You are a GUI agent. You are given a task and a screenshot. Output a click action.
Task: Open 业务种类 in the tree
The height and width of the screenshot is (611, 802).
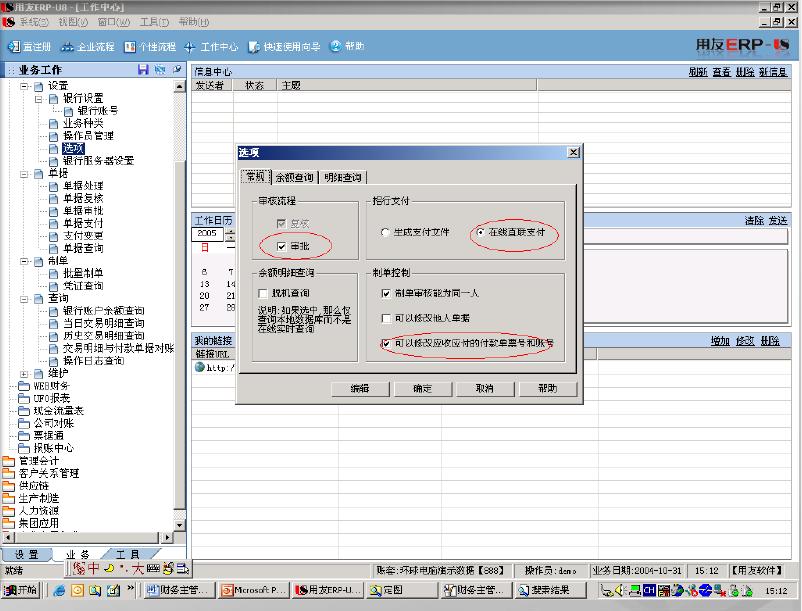point(83,123)
